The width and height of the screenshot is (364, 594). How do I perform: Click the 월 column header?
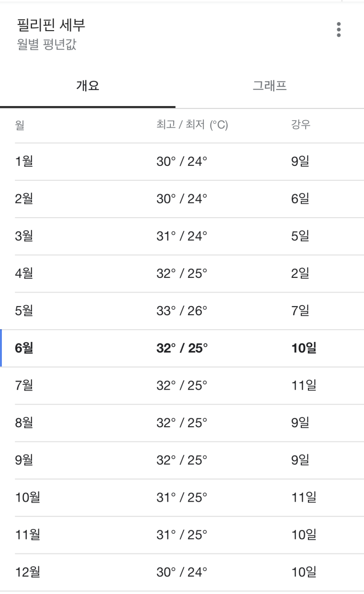(20, 126)
